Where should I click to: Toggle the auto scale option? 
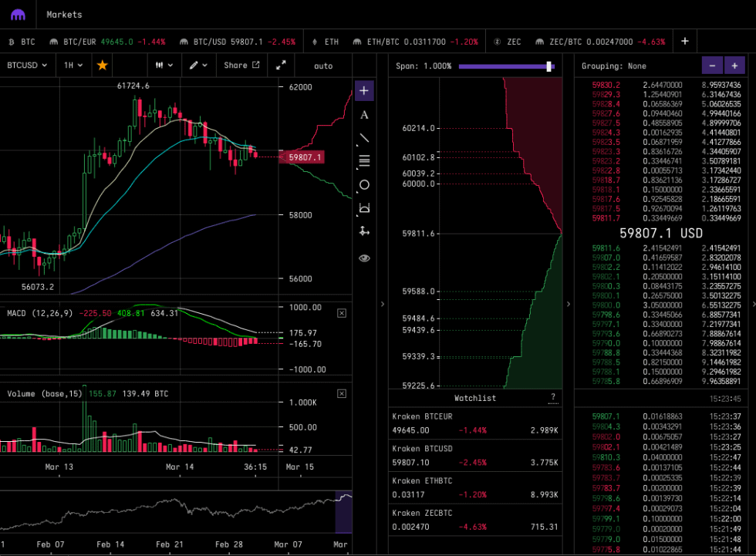pos(323,66)
